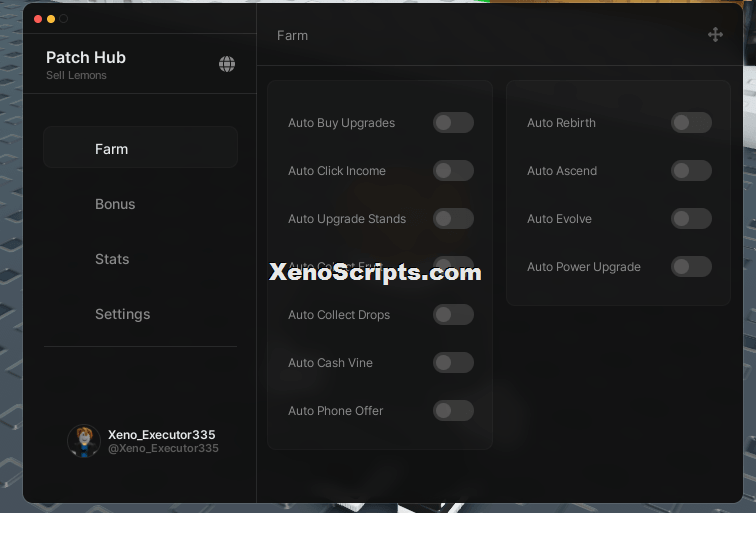Close the window with the red button
756x543 pixels.
pos(38,19)
